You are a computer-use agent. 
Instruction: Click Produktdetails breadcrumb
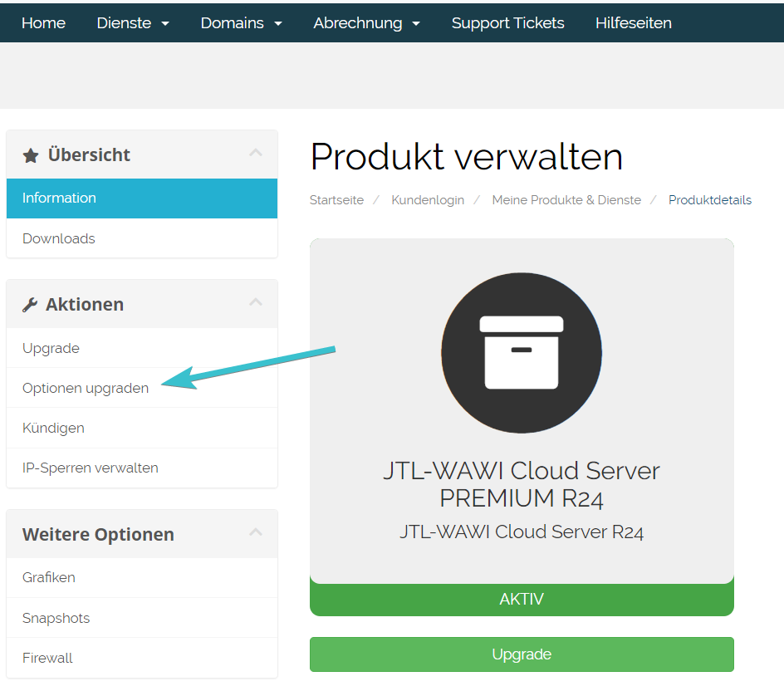[709, 200]
